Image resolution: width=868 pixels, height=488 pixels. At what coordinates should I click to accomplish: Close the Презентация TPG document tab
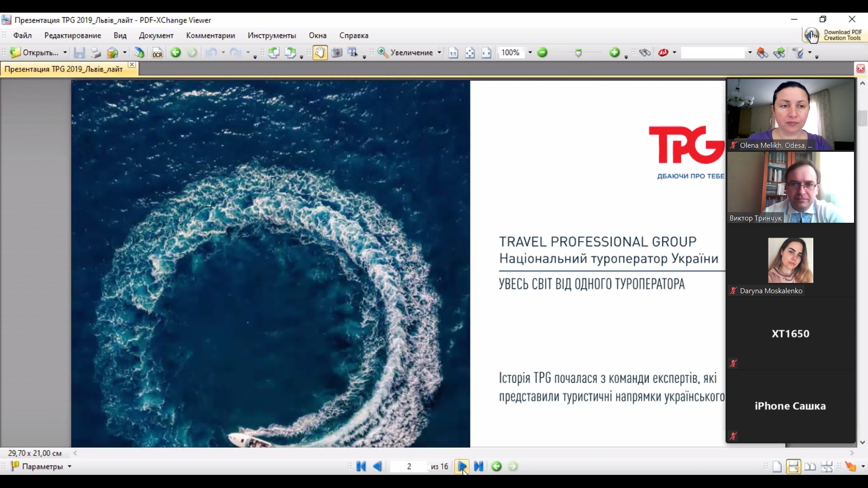tap(132, 65)
